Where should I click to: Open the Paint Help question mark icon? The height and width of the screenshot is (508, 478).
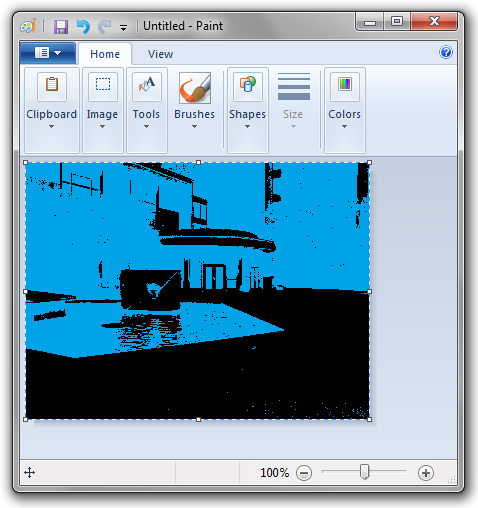pos(446,52)
